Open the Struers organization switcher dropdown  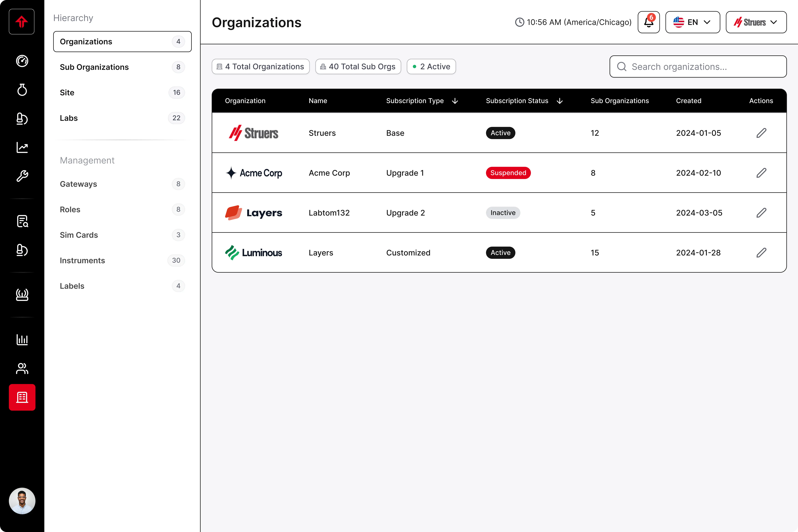coord(756,22)
